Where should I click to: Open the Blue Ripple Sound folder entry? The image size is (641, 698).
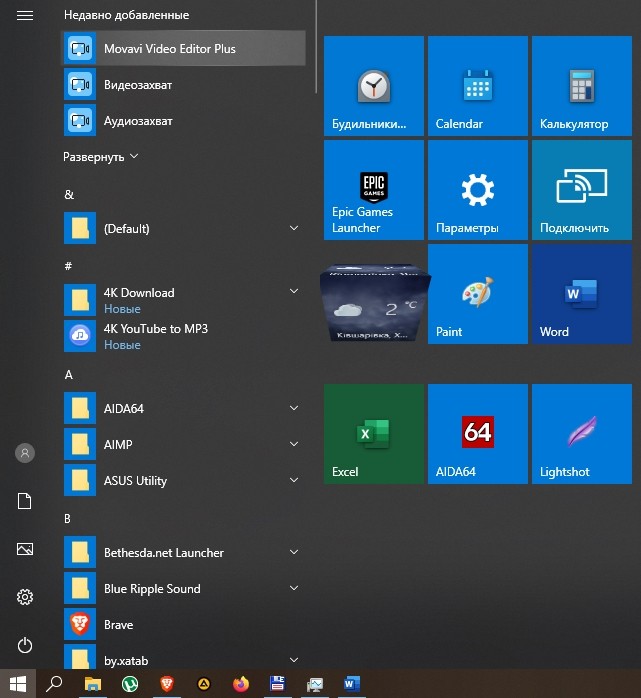(x=183, y=588)
